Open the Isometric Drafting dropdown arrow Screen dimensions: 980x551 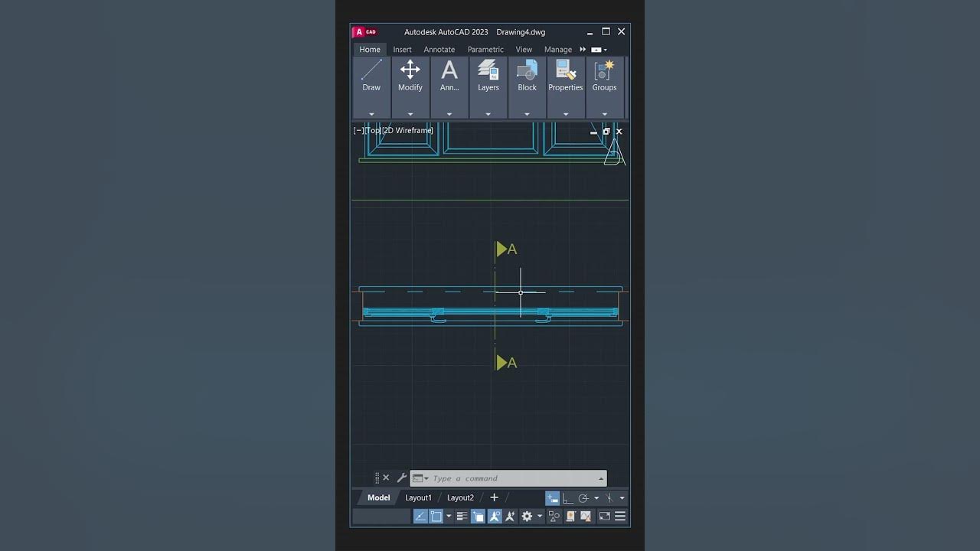click(622, 498)
